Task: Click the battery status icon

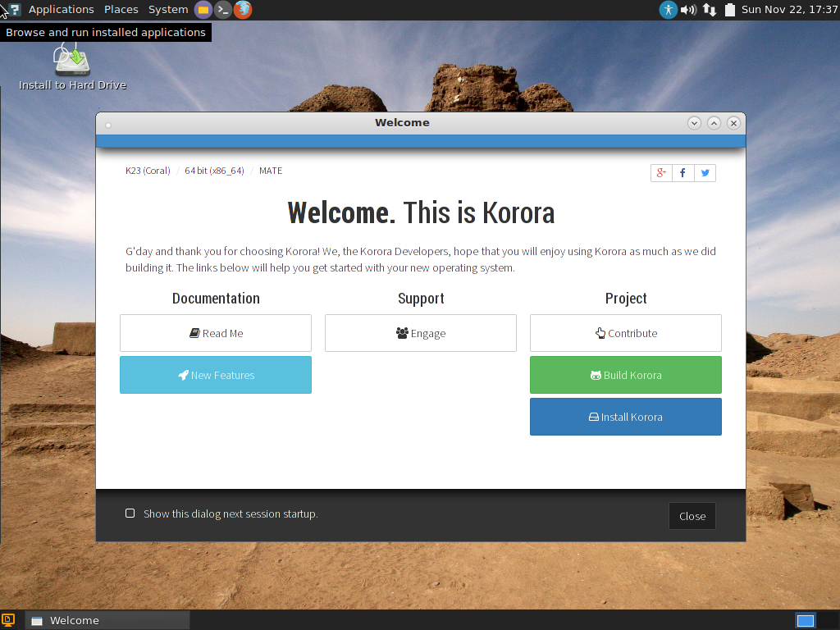Action: coord(729,10)
